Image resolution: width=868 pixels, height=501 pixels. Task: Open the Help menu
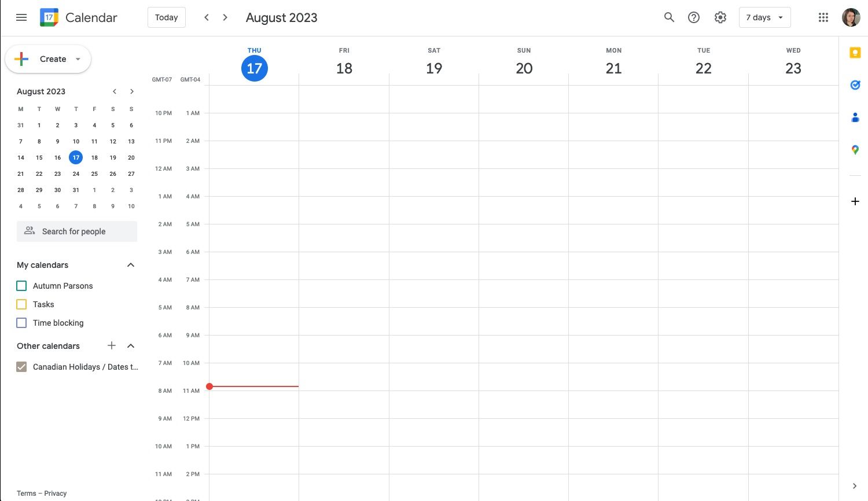(x=694, y=17)
